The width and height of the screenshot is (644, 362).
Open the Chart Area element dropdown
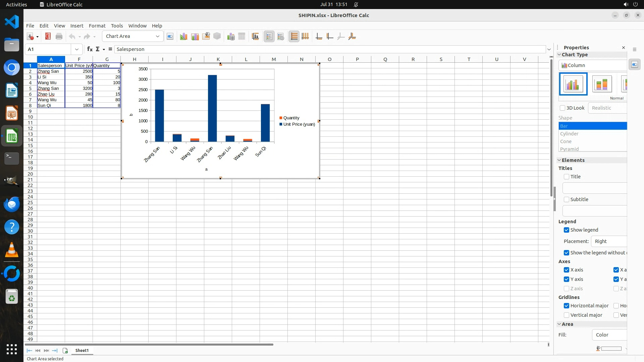157,36
